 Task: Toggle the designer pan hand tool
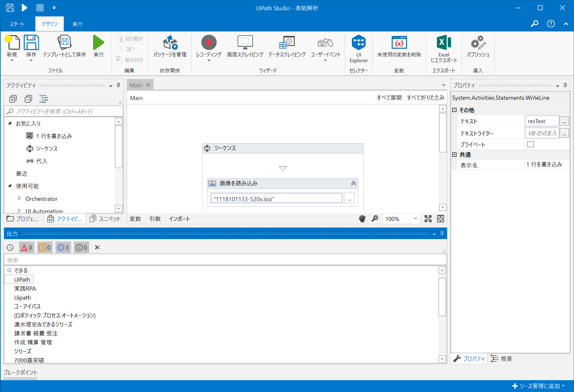click(x=362, y=219)
